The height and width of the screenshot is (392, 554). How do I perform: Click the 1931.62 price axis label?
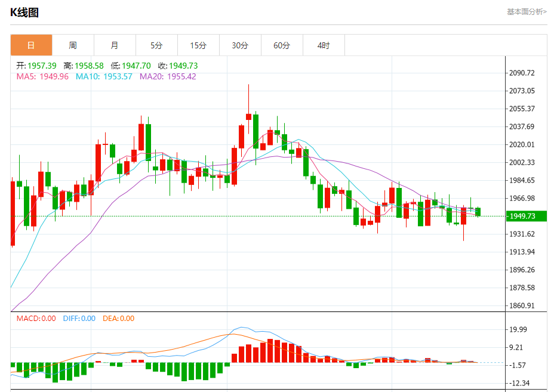point(522,234)
